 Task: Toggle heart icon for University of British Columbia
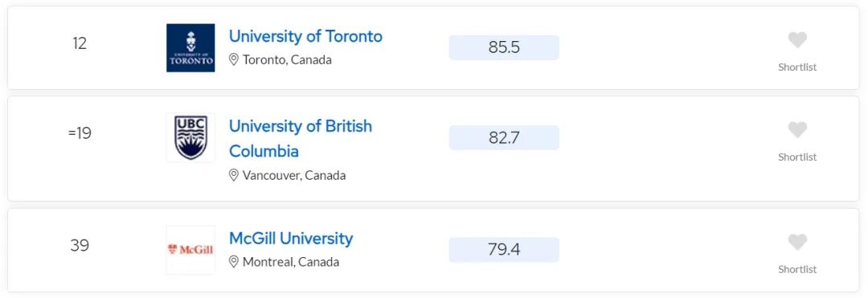tap(797, 130)
